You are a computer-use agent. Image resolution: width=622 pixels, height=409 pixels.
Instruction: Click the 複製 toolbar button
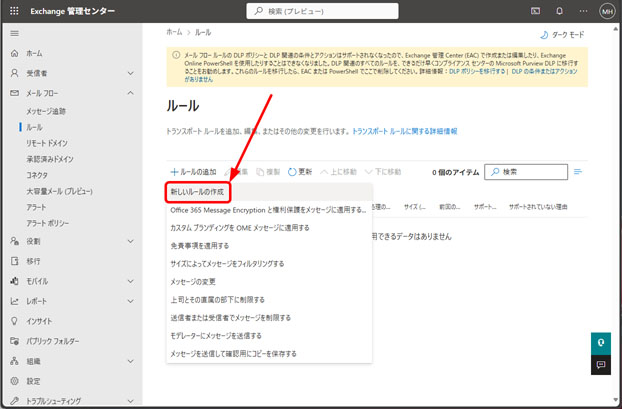tap(268, 172)
